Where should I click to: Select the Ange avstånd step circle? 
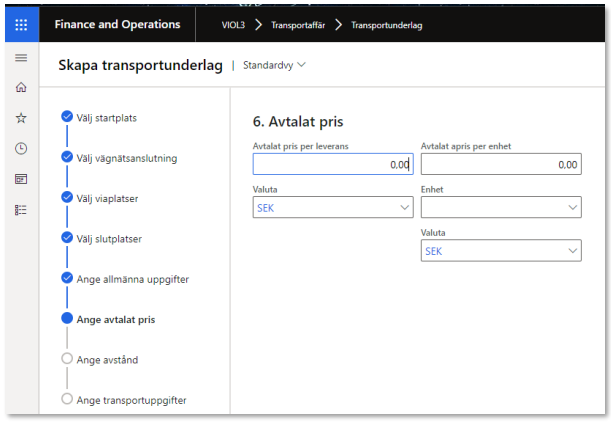point(67,359)
